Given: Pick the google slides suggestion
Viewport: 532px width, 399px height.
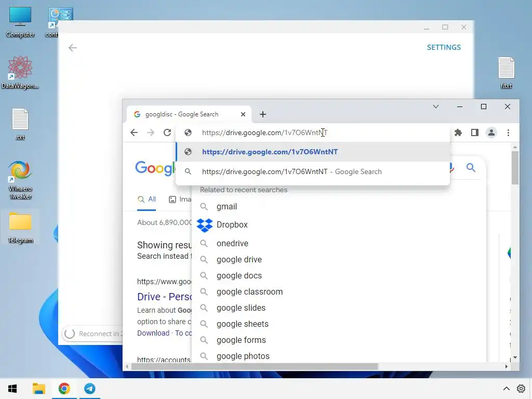Looking at the screenshot, I should [x=241, y=308].
